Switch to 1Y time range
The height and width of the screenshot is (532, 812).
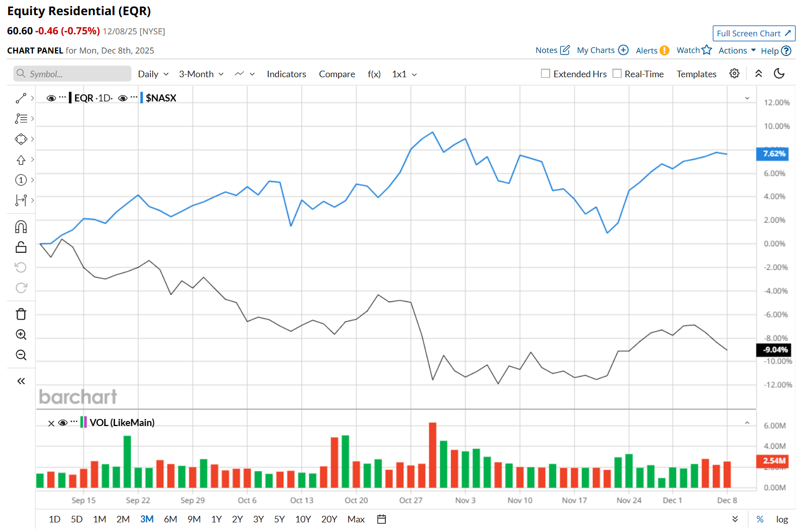(x=216, y=519)
